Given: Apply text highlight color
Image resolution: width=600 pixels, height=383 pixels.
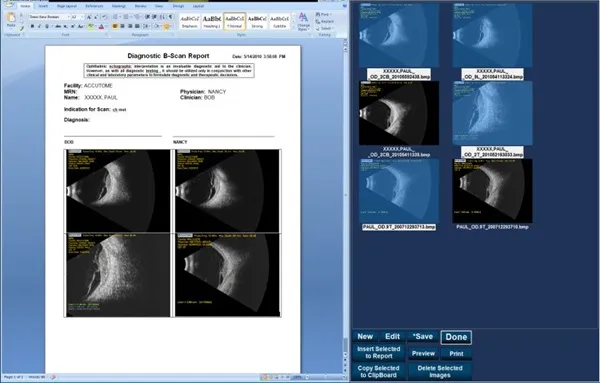Looking at the screenshot, I should coord(91,26).
